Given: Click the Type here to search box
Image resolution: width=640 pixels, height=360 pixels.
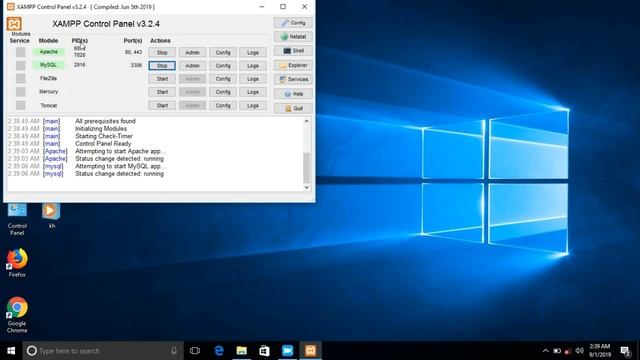Looking at the screenshot, I should coord(104,351).
